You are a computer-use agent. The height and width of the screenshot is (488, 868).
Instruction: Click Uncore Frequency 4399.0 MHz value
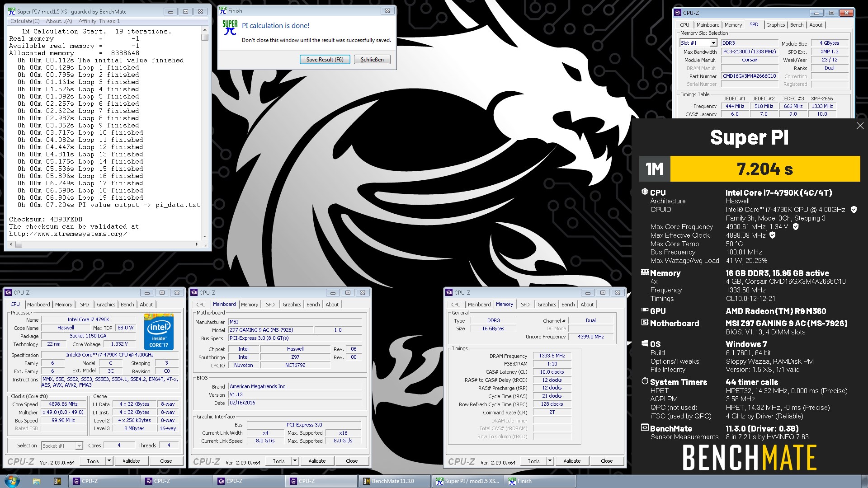tap(590, 337)
